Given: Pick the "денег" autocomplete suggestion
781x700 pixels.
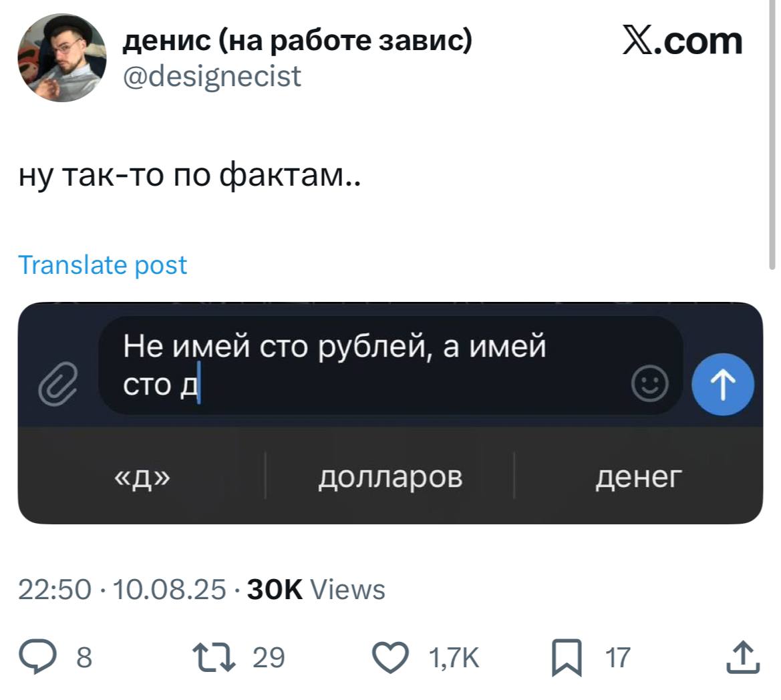Looking at the screenshot, I should click(x=639, y=477).
